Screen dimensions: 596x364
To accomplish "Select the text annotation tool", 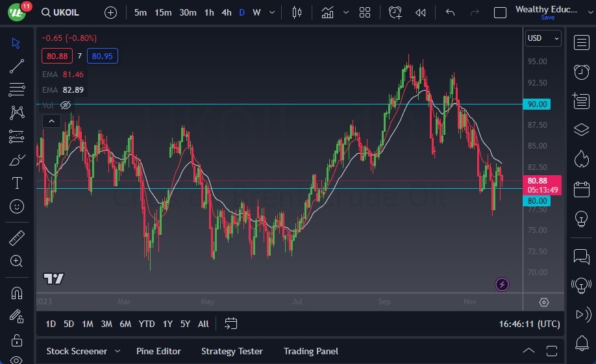I will pyautogui.click(x=16, y=183).
